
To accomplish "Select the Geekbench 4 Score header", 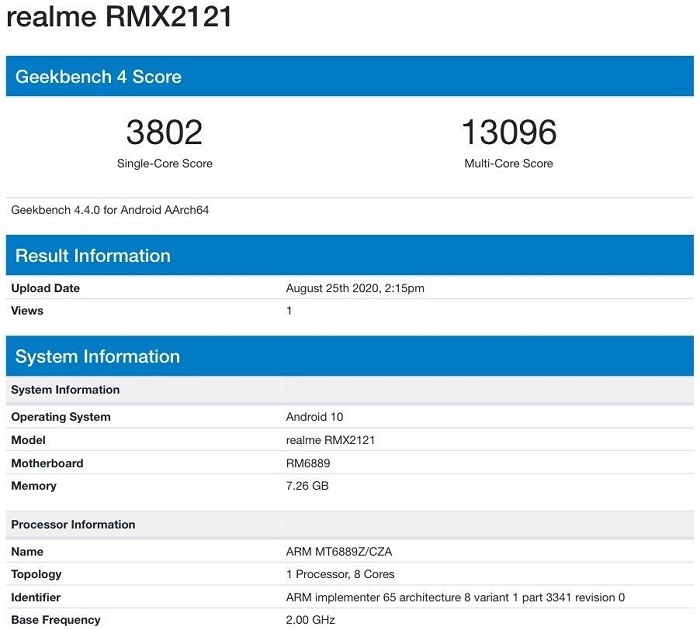I will click(x=98, y=77).
